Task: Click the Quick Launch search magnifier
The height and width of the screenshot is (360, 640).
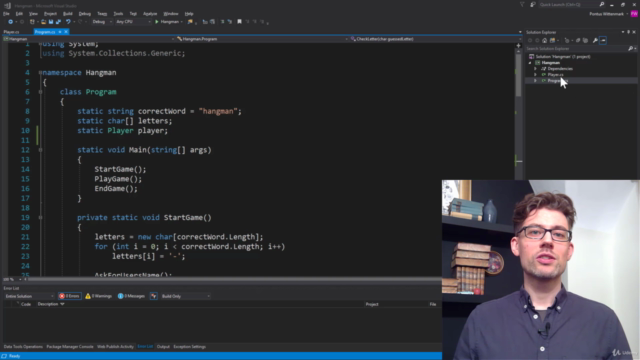Action: click(602, 4)
